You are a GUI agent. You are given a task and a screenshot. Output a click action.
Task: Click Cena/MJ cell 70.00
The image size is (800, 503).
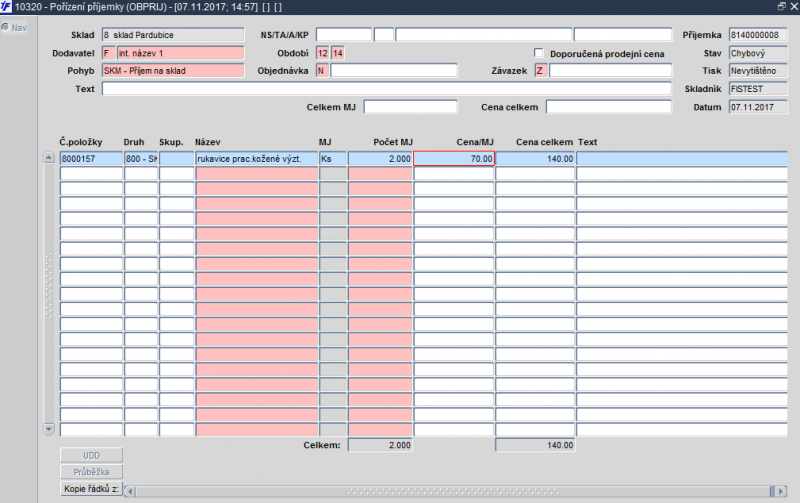coord(454,159)
